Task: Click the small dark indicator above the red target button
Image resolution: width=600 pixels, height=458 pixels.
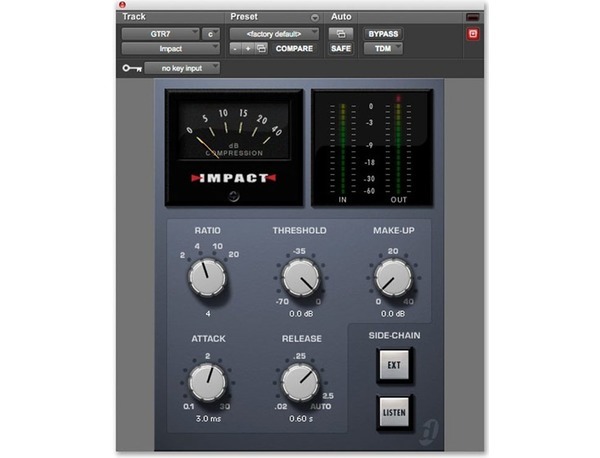Action: pyautogui.click(x=473, y=17)
